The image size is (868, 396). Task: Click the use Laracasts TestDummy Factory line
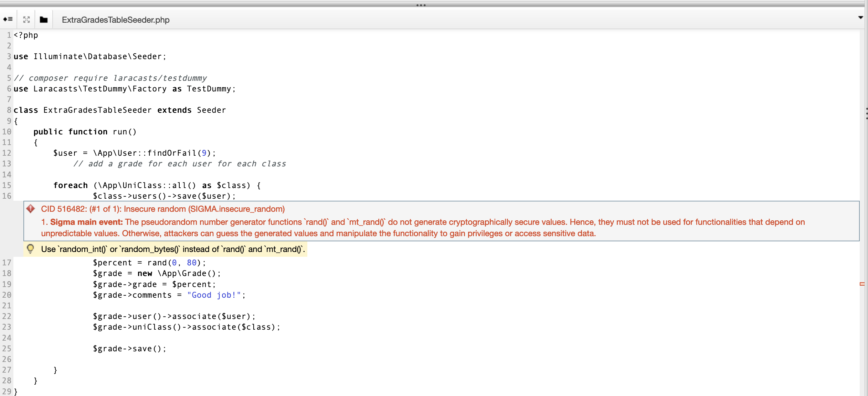(125, 89)
